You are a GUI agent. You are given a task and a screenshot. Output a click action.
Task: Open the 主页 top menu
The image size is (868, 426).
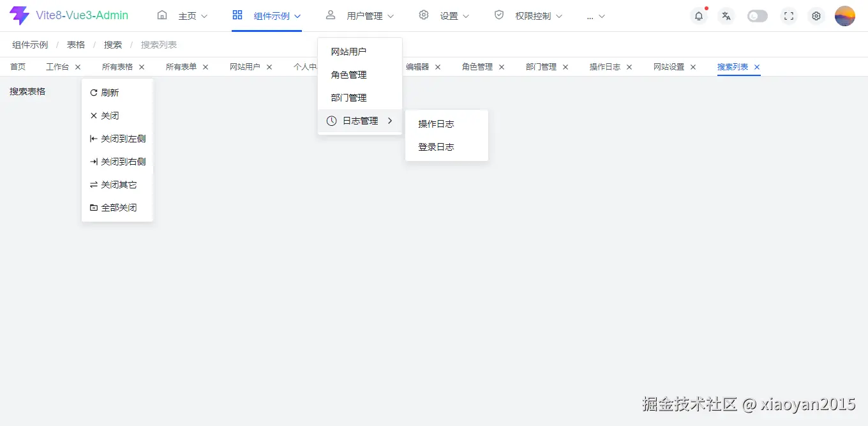pyautogui.click(x=183, y=16)
